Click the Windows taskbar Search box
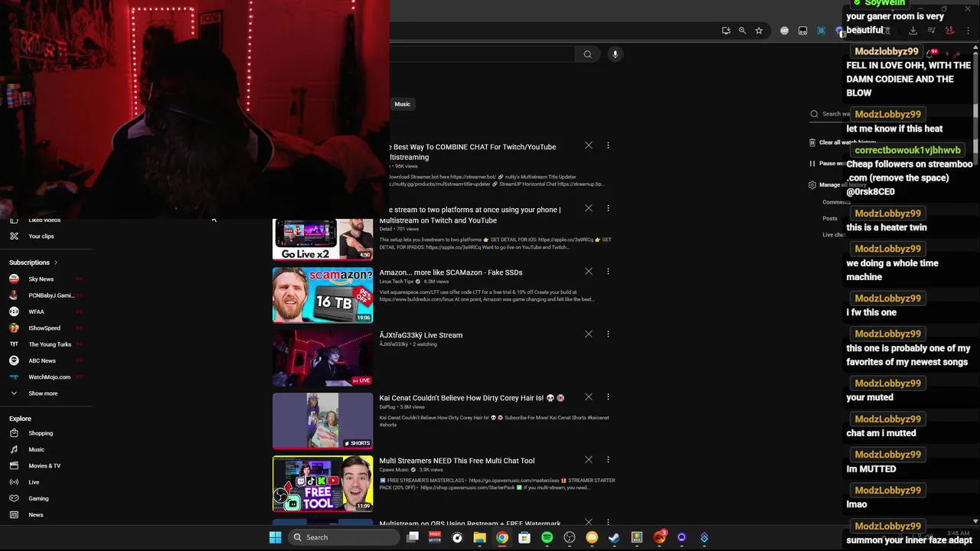980x551 pixels. (344, 537)
